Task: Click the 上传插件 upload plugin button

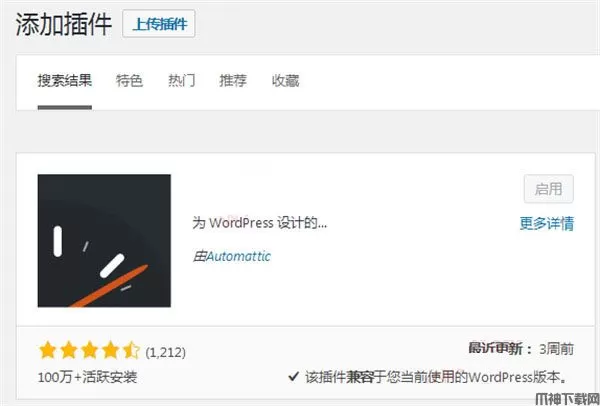Action: click(x=158, y=24)
